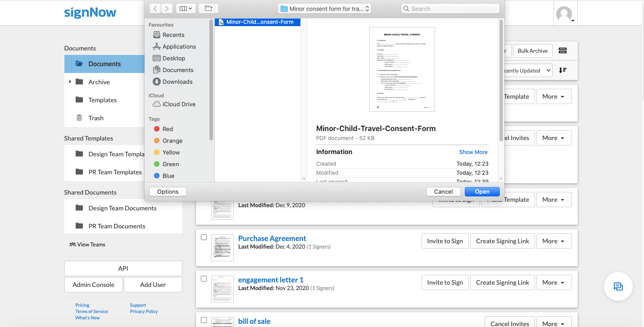The width and height of the screenshot is (644, 327).
Task: Click the Bulk Archive button
Action: [533, 51]
